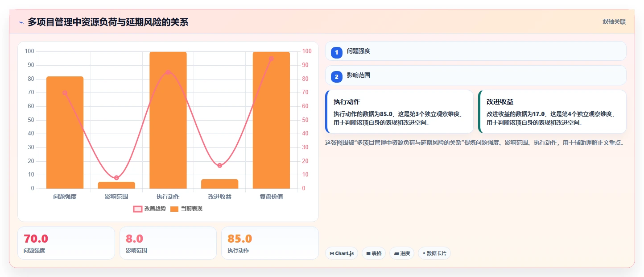This screenshot has width=644, height=277.
Task: Click the blue number 1 badge
Action: (337, 52)
